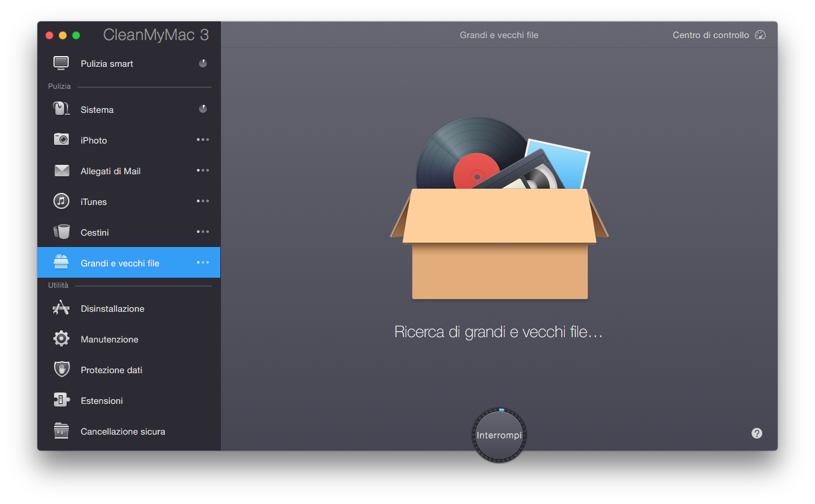Open iPhoto cleaning section label
Image resolution: width=815 pixels, height=504 pixels.
point(93,140)
